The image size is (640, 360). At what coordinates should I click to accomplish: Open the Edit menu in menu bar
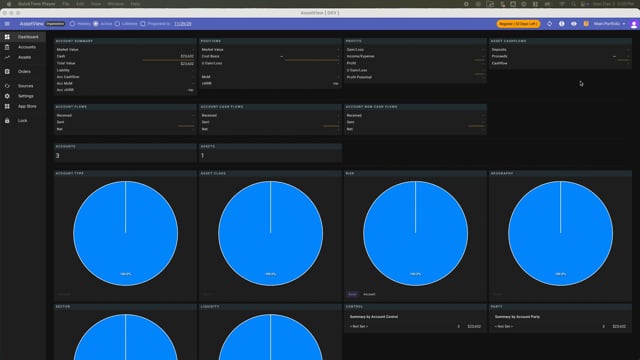[80, 4]
